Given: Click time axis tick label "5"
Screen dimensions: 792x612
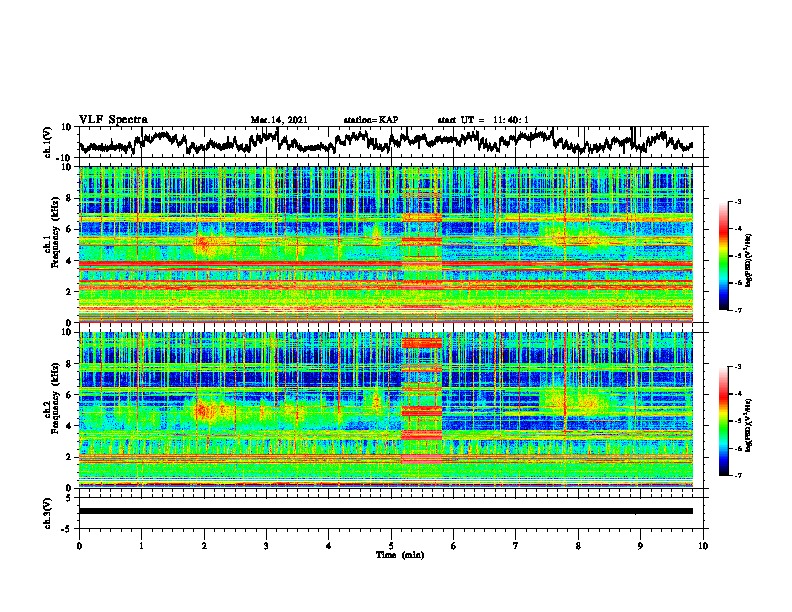Looking at the screenshot, I should 391,546.
